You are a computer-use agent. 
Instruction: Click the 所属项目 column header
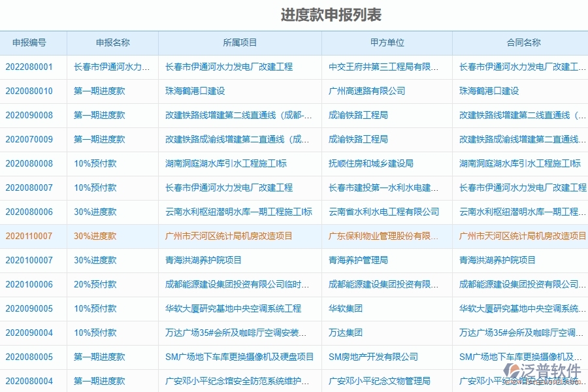tap(239, 42)
